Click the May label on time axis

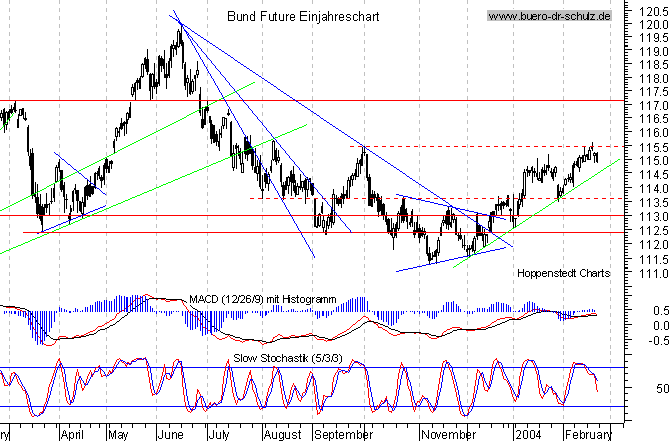point(118,435)
